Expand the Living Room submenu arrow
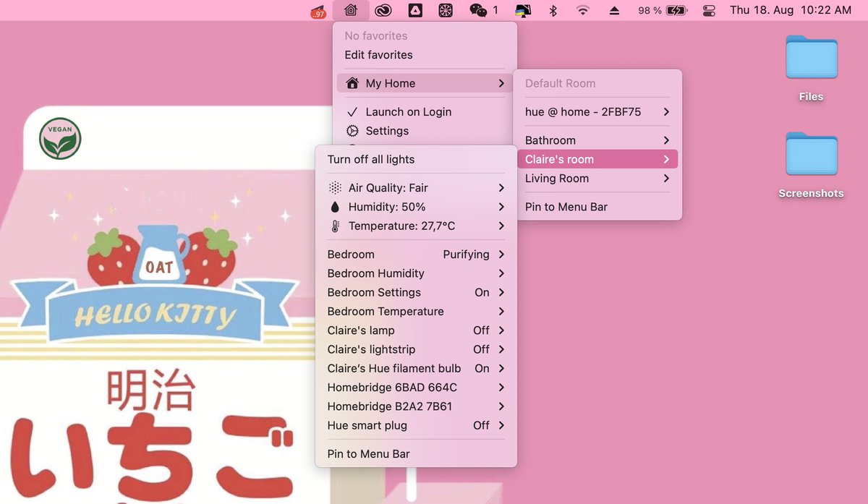 [x=666, y=179]
